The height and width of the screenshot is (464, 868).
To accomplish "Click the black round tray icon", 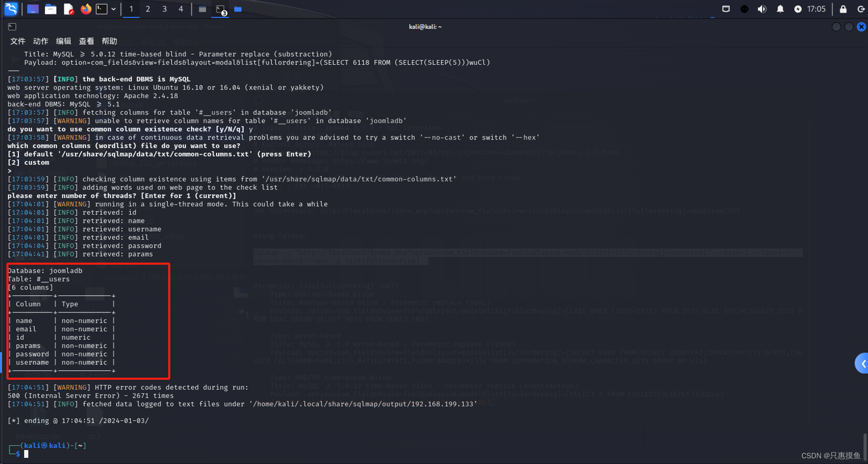I will click(744, 9).
